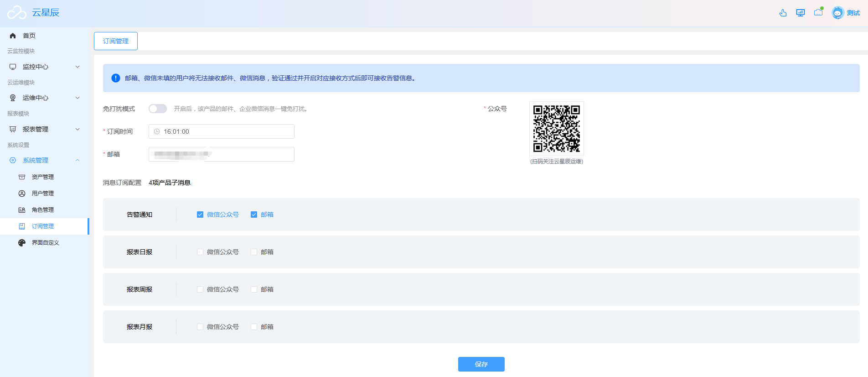Image resolution: width=868 pixels, height=377 pixels.
Task: Click the 报表月报 row label
Action: pyautogui.click(x=139, y=327)
